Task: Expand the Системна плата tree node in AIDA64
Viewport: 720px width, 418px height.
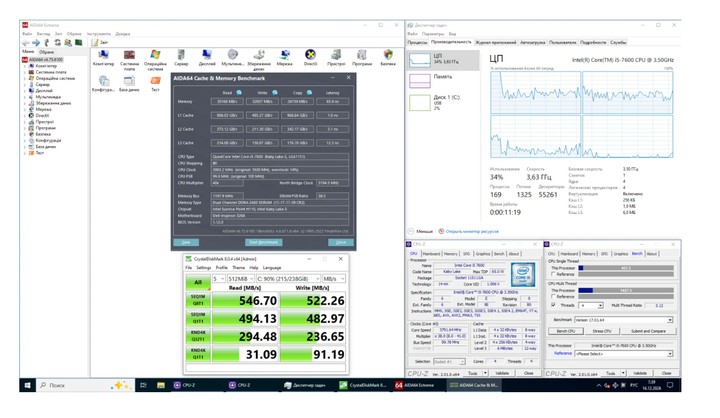Action: point(25,72)
